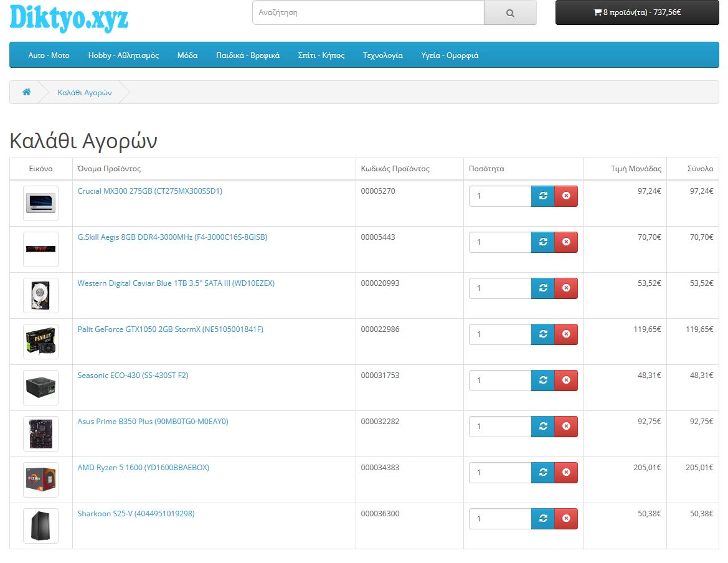This screenshot has height=563, width=728.
Task: Open Crucial MX300 275GB product link
Action: tap(150, 191)
